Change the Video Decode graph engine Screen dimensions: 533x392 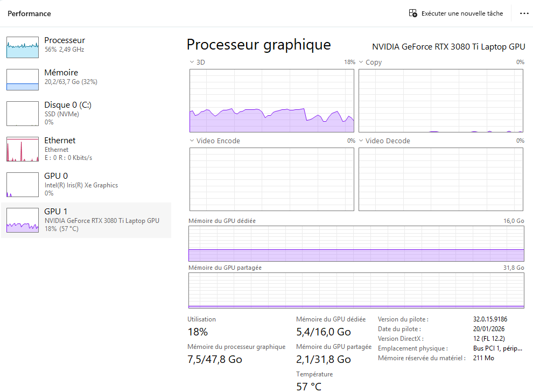click(x=361, y=141)
